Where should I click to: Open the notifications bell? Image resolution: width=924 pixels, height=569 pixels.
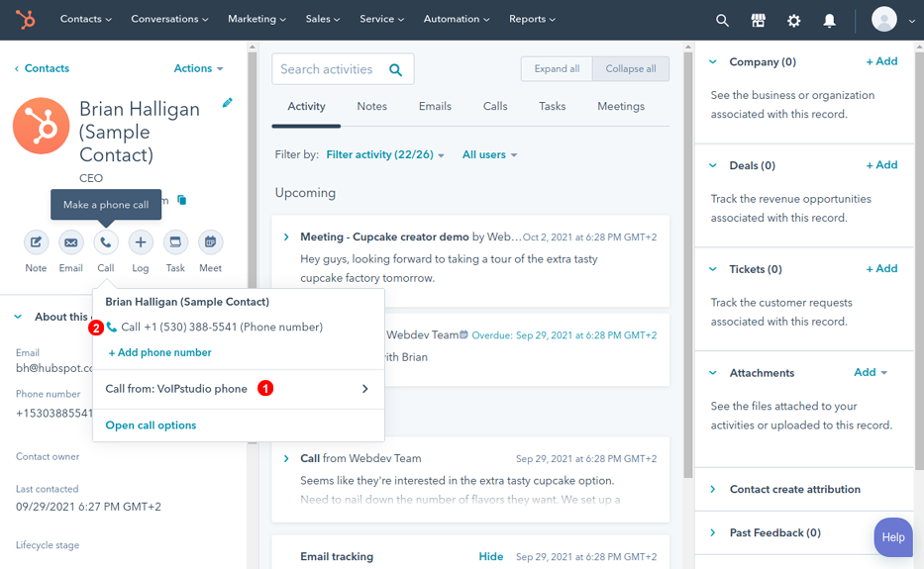click(x=829, y=21)
